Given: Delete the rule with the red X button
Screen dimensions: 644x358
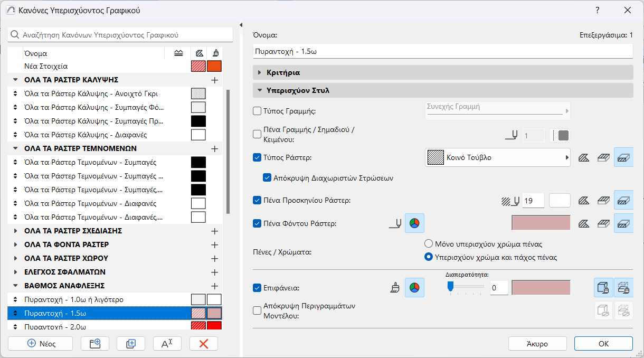Looking at the screenshot, I should click(204, 343).
